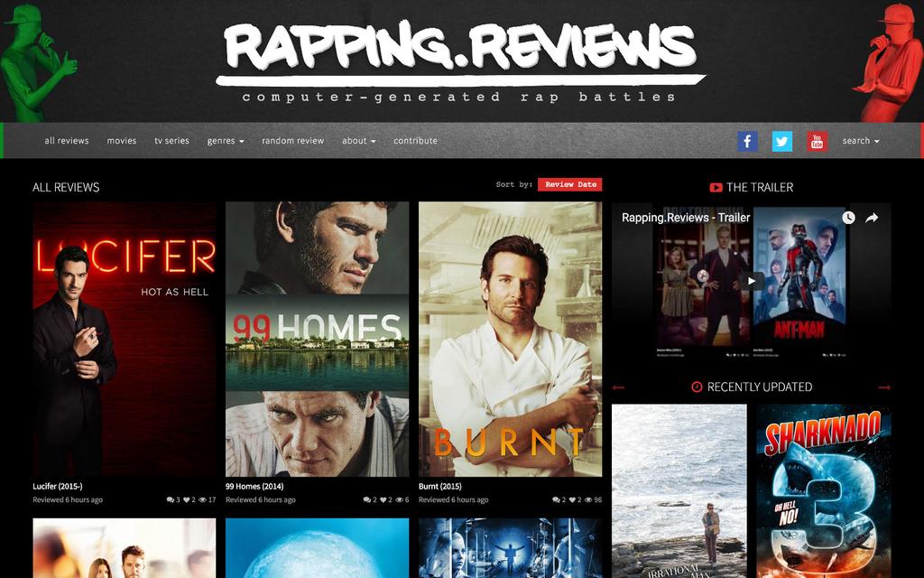
Task: Click Burnt views eye icon
Action: coord(588,499)
